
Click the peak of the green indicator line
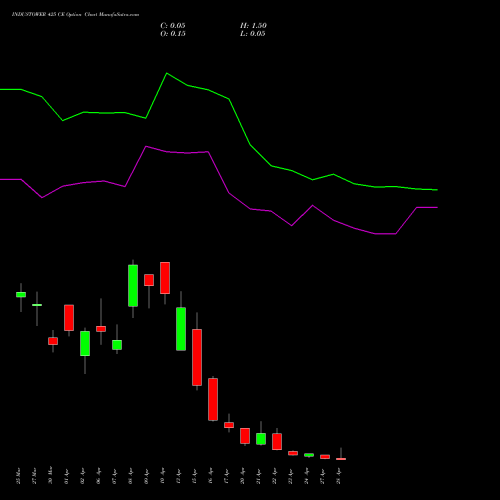click(167, 73)
